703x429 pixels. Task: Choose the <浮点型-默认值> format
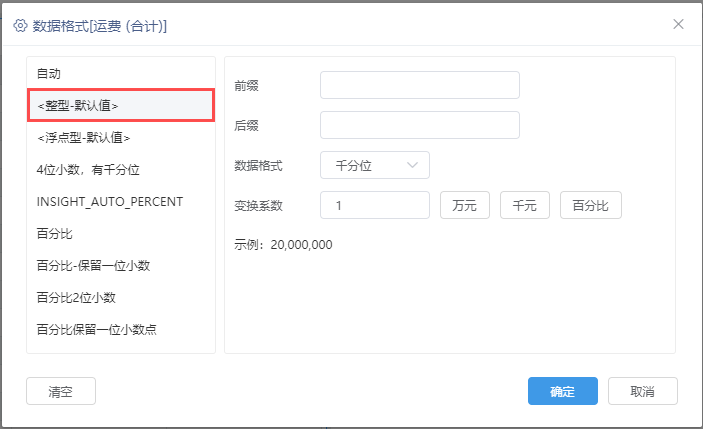pyautogui.click(x=121, y=138)
